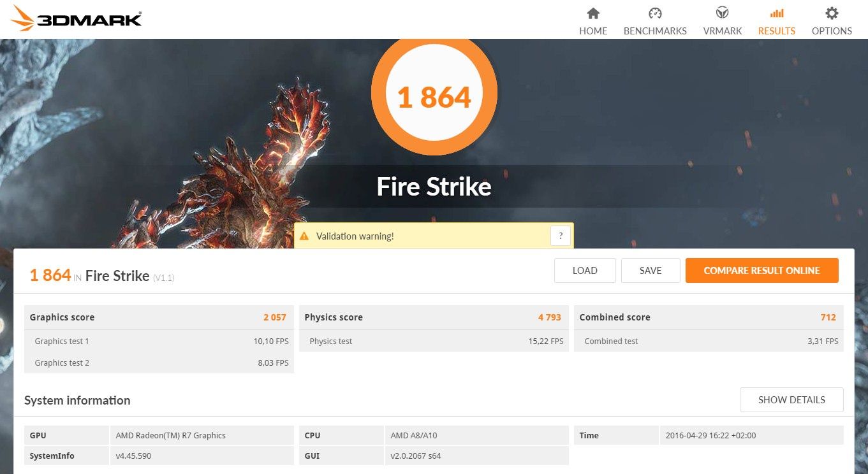868x474 pixels.
Task: Click the CPU row label
Action: click(x=313, y=436)
